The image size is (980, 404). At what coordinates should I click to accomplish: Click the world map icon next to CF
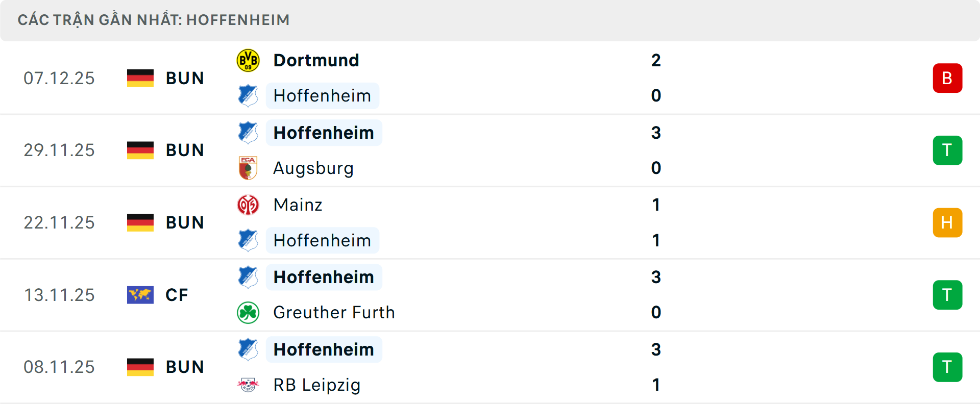[x=140, y=295]
